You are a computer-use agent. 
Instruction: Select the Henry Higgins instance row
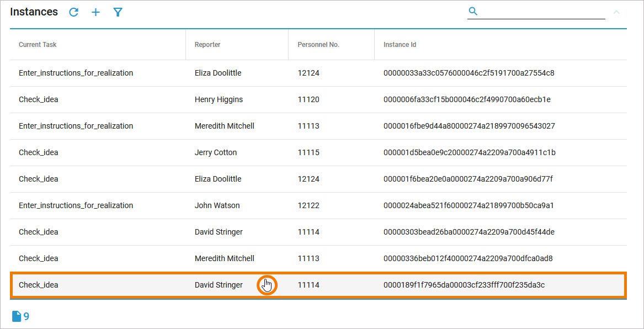pos(219,99)
